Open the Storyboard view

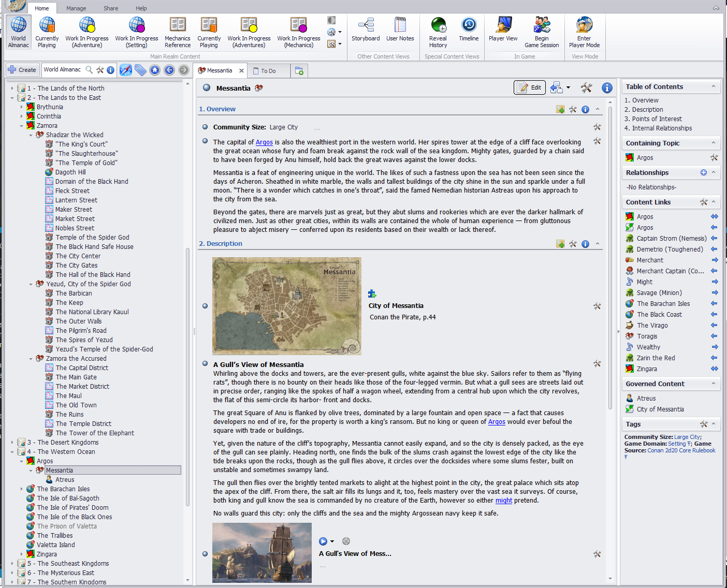366,30
